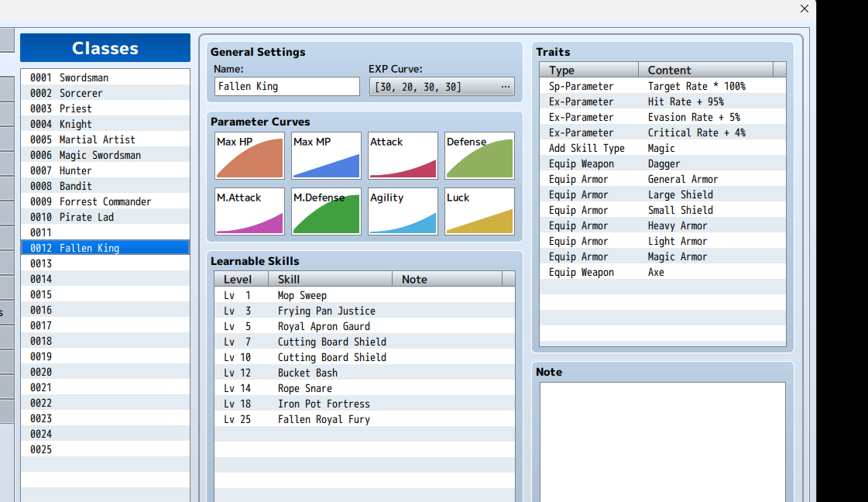
Task: Select the Lv 14 Rope Snare row
Action: click(x=365, y=389)
